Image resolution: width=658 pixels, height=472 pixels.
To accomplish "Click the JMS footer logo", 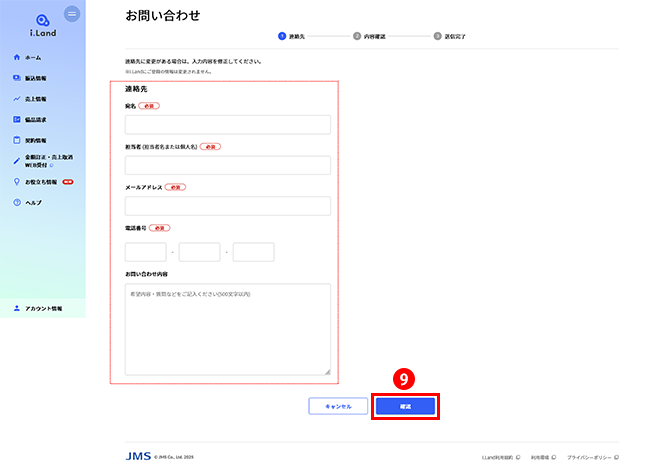I will pos(138,456).
